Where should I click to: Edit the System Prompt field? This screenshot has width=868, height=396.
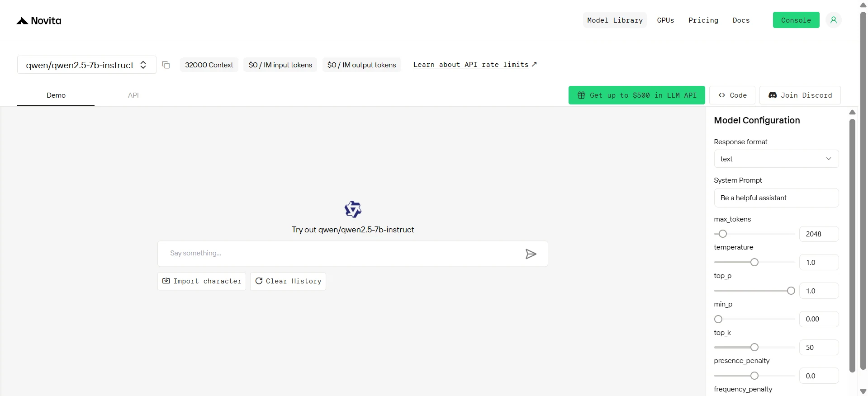[776, 198]
